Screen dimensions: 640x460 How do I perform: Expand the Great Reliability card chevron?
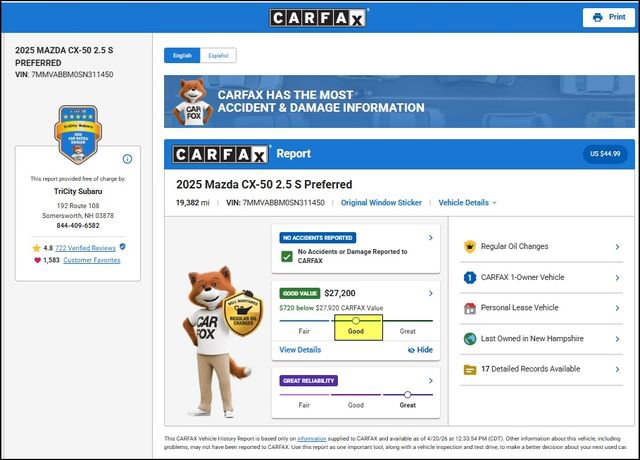click(431, 380)
